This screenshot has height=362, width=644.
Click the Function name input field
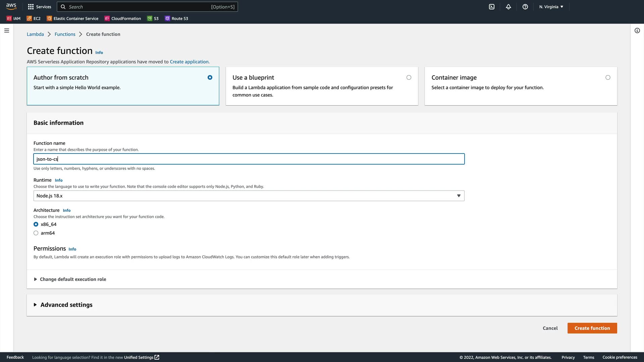249,159
